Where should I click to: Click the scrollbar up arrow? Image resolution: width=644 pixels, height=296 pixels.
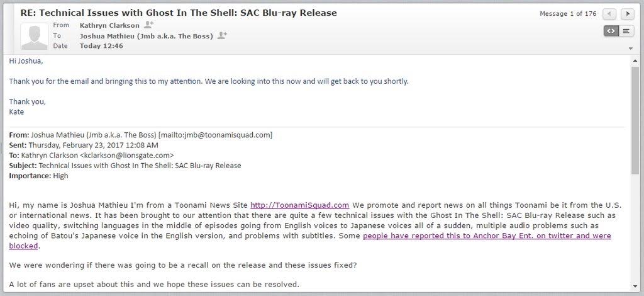point(635,60)
